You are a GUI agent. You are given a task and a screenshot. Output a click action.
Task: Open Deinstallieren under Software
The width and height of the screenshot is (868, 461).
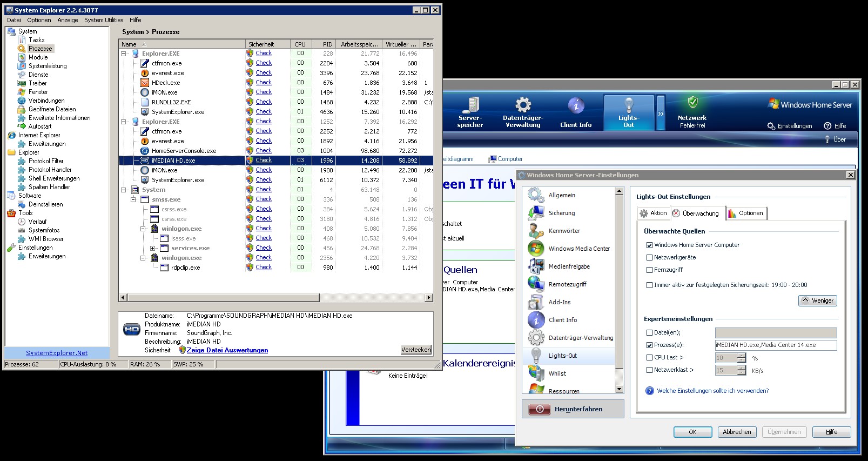(x=46, y=204)
